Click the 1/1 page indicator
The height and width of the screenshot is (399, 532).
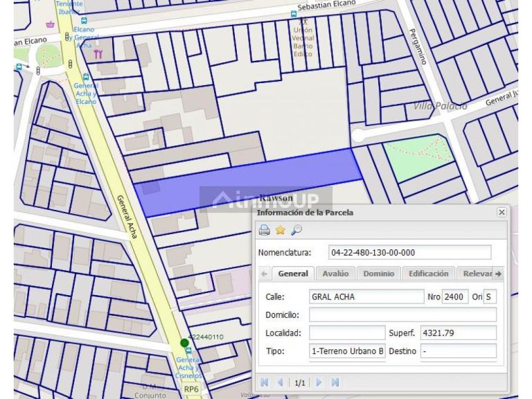[299, 383]
